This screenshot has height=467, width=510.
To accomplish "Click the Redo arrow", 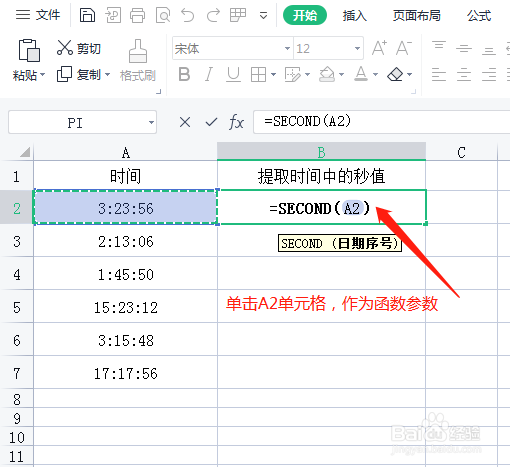I will click(213, 15).
